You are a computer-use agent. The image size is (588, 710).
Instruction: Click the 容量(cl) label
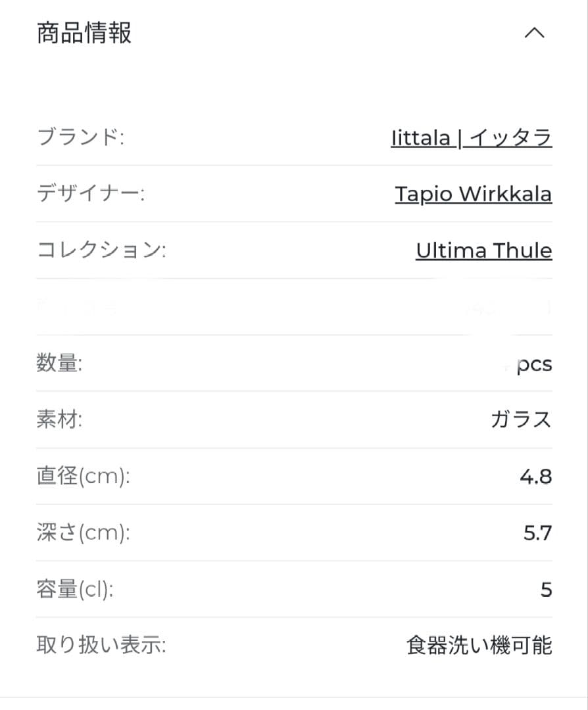[x=75, y=590]
